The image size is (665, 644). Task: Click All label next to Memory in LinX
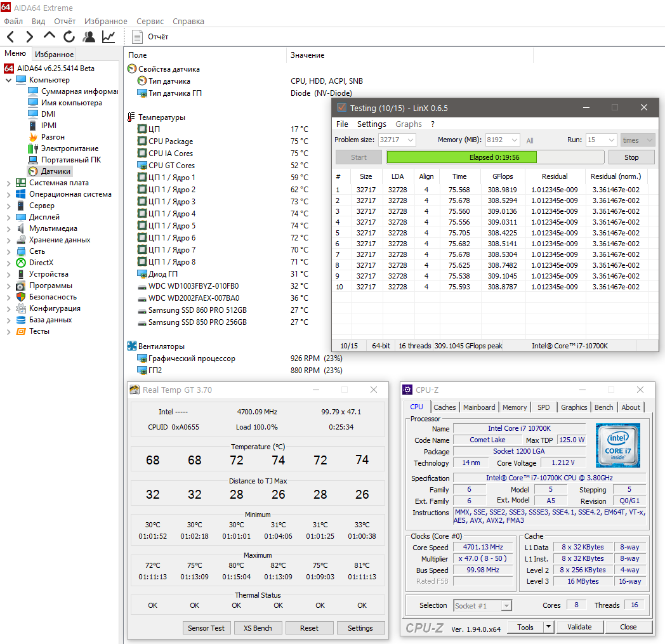[530, 140]
